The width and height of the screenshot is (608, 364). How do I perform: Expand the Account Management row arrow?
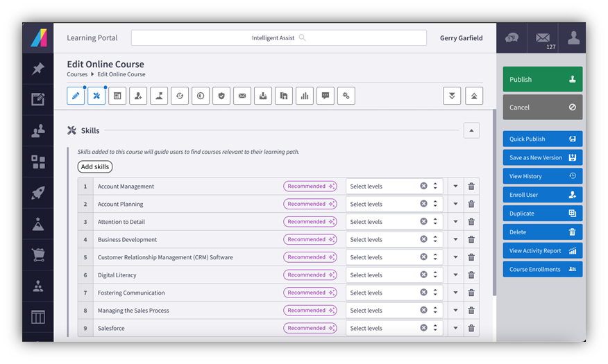[x=455, y=187]
